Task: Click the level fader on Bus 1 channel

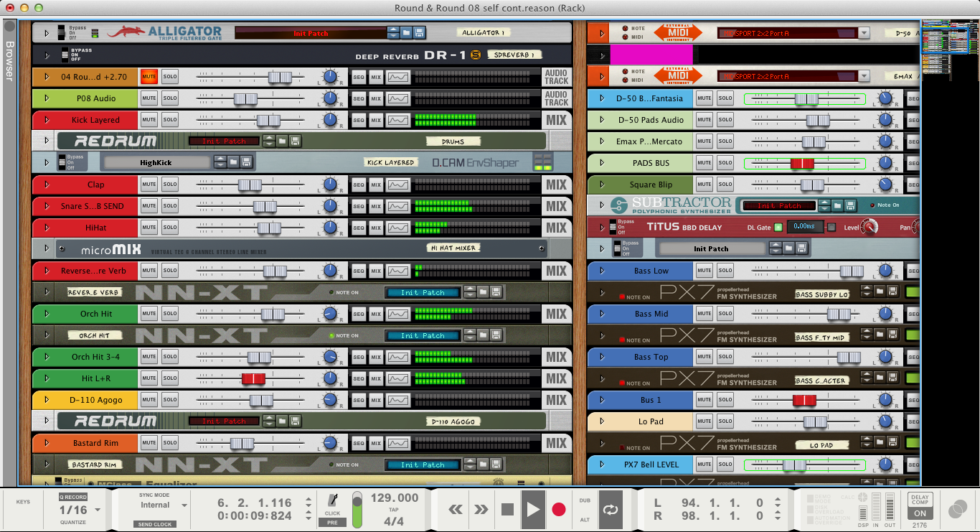Action: (804, 400)
